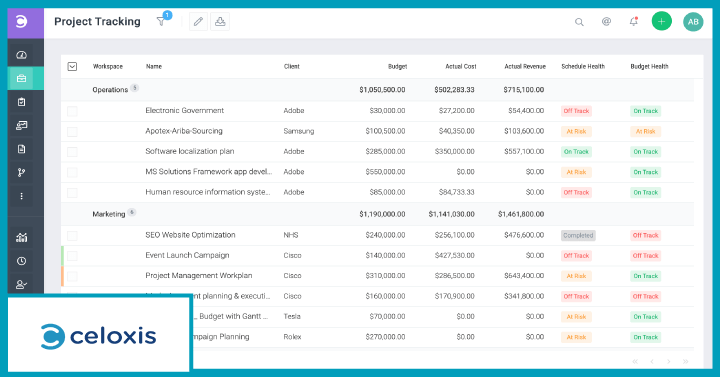Go to previous page pagination arrow
The image size is (720, 377).
(652, 362)
